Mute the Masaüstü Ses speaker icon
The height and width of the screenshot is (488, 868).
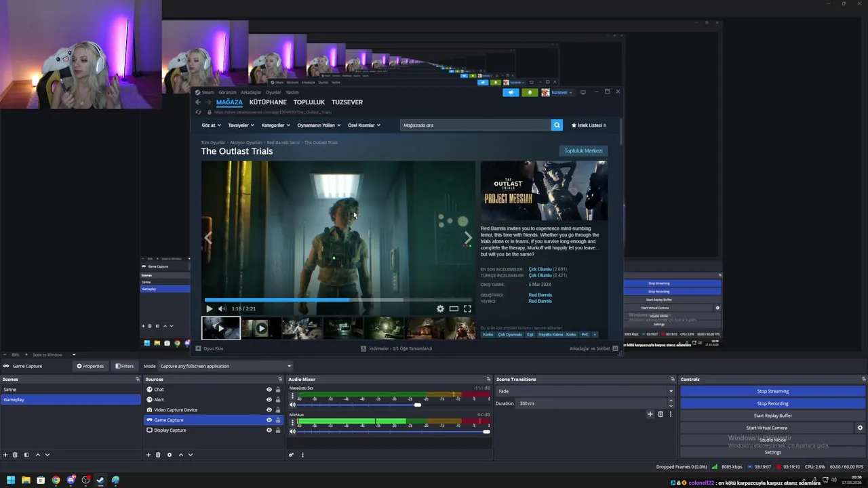click(293, 405)
